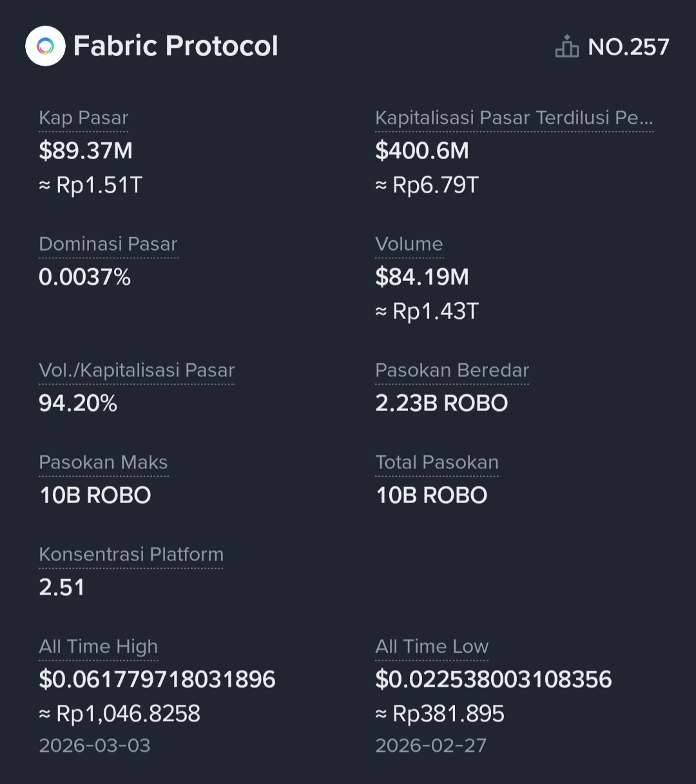Click the ranking podium icon

coord(566,47)
